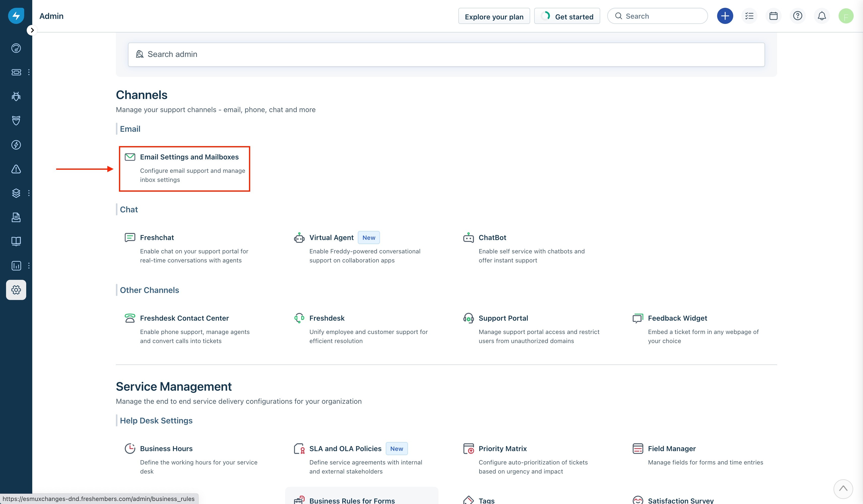Open Support Portal settings
This screenshot has height=504, width=863.
coord(503,318)
